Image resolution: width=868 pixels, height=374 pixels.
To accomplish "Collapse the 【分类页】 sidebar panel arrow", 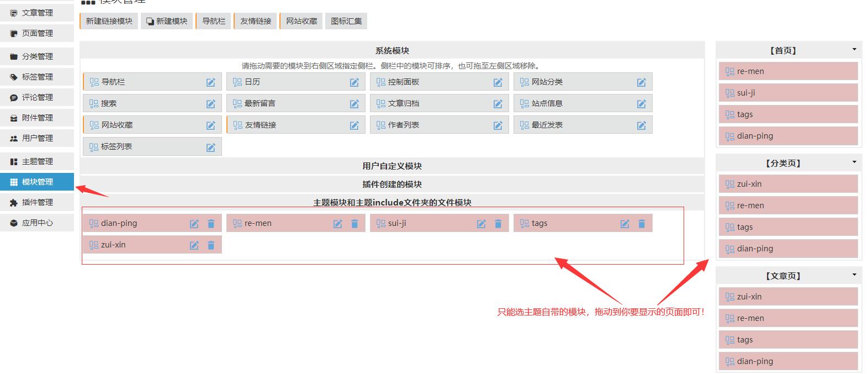I will 854,162.
